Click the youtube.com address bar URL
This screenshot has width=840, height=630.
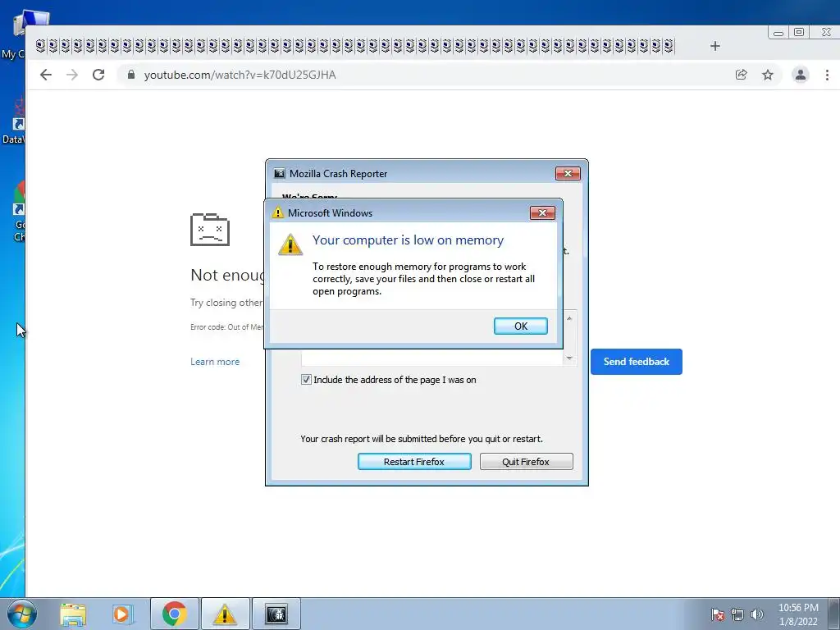240,75
